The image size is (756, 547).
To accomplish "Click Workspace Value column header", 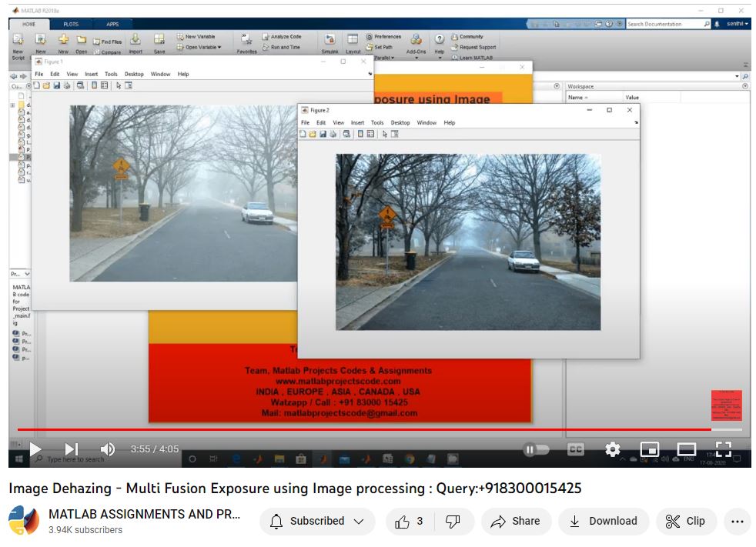I will click(651, 98).
